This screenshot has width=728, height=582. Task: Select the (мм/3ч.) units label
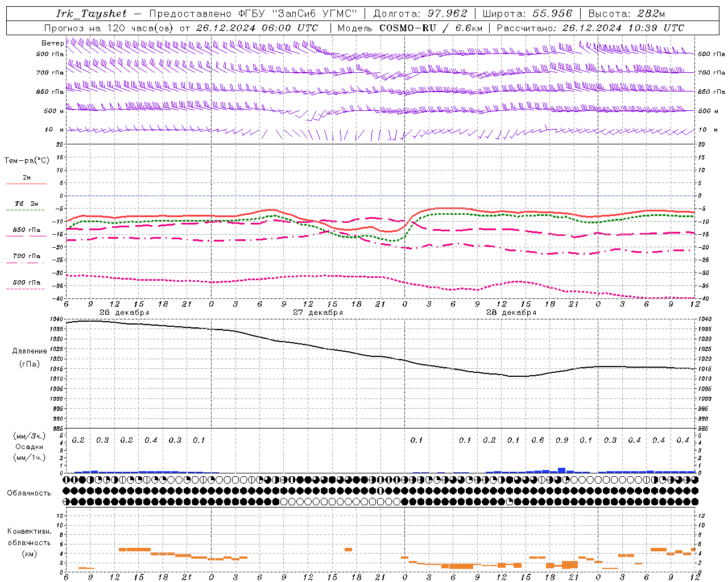tap(30, 436)
